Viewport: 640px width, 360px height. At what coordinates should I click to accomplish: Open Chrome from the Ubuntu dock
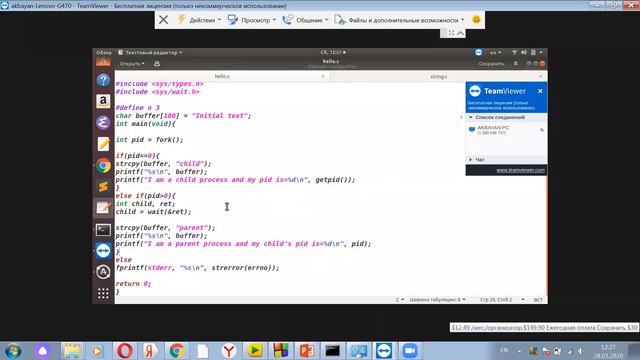pos(103,165)
